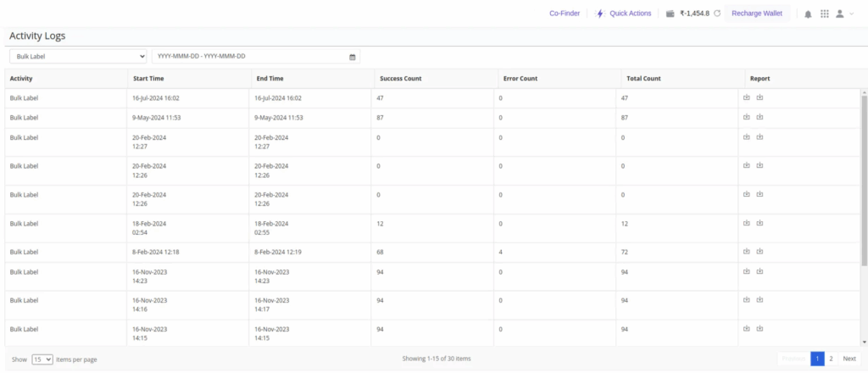This screenshot has height=373, width=868.
Task: Go to page 2 of results
Action: pos(831,359)
